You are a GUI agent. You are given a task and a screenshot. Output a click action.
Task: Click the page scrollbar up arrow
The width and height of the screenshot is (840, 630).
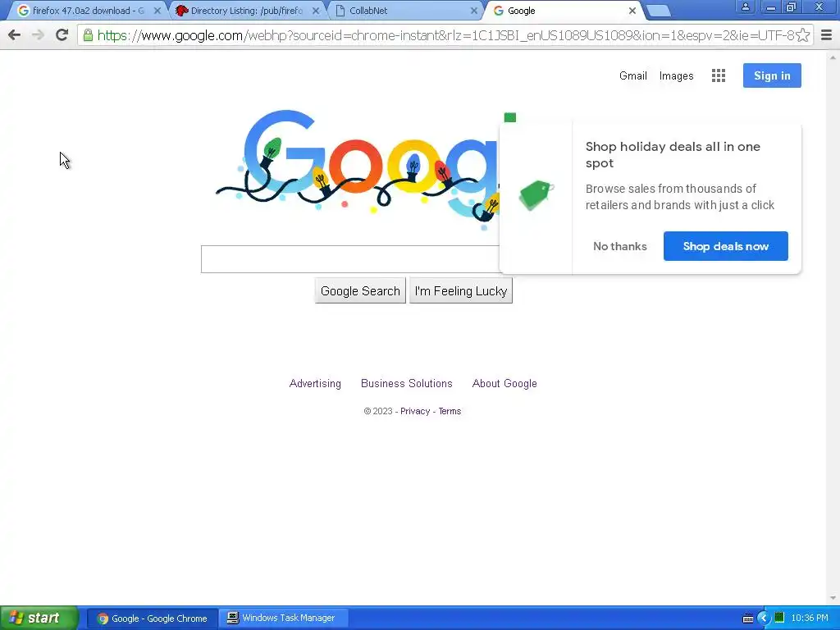click(833, 57)
